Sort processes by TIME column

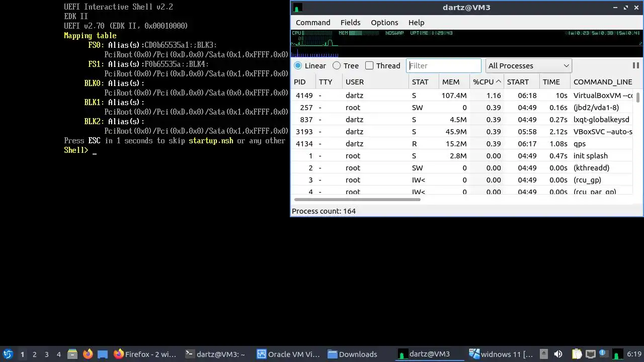click(555, 82)
